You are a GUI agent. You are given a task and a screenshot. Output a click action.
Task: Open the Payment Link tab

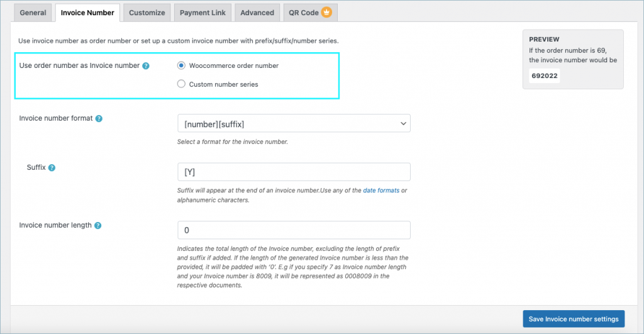point(203,13)
